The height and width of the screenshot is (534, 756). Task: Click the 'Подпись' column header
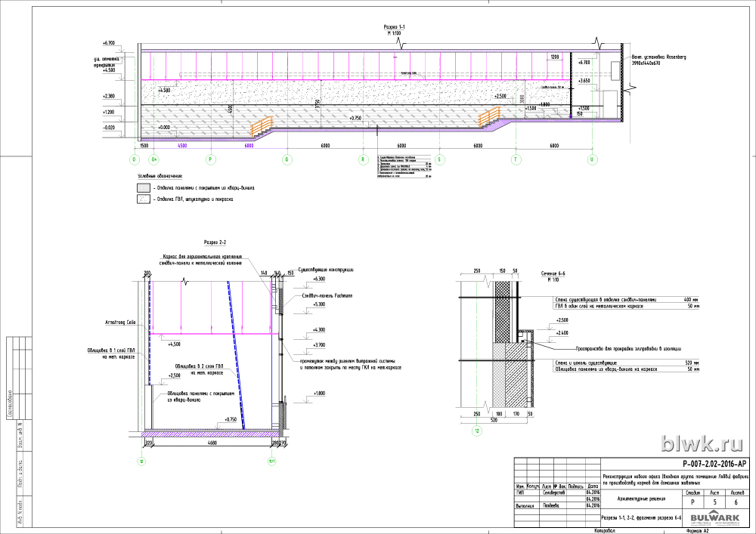575,486
